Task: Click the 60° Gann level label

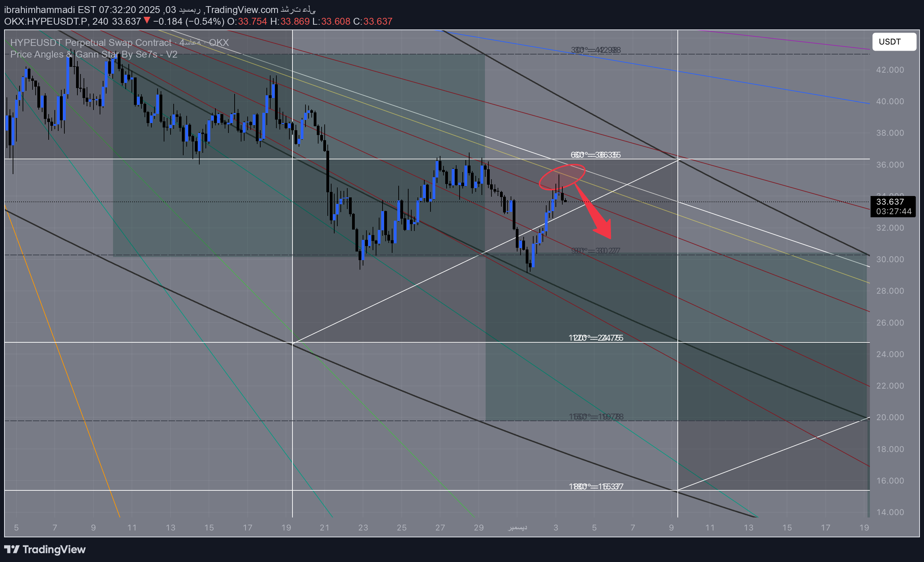Action: click(x=595, y=155)
